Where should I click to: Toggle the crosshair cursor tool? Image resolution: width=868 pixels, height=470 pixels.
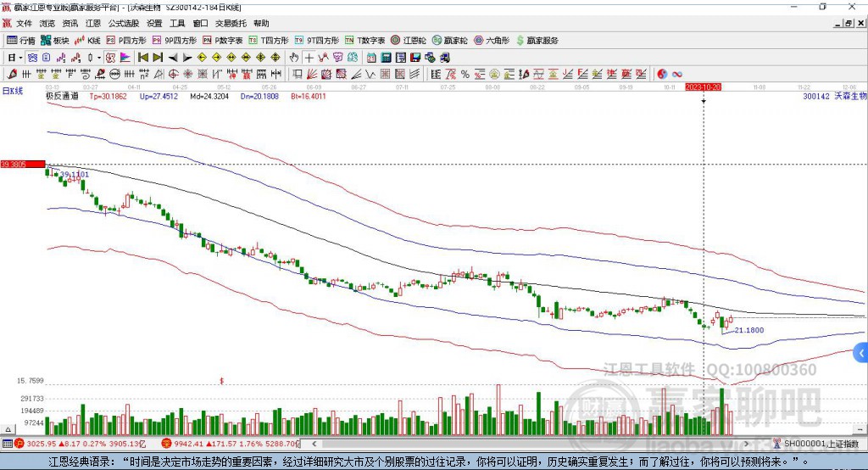click(x=309, y=58)
